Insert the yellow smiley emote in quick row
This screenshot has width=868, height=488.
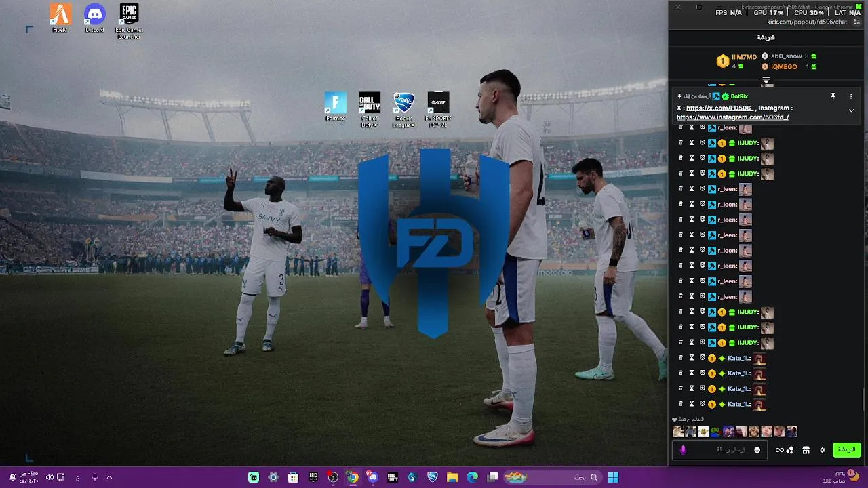pyautogui.click(x=703, y=432)
